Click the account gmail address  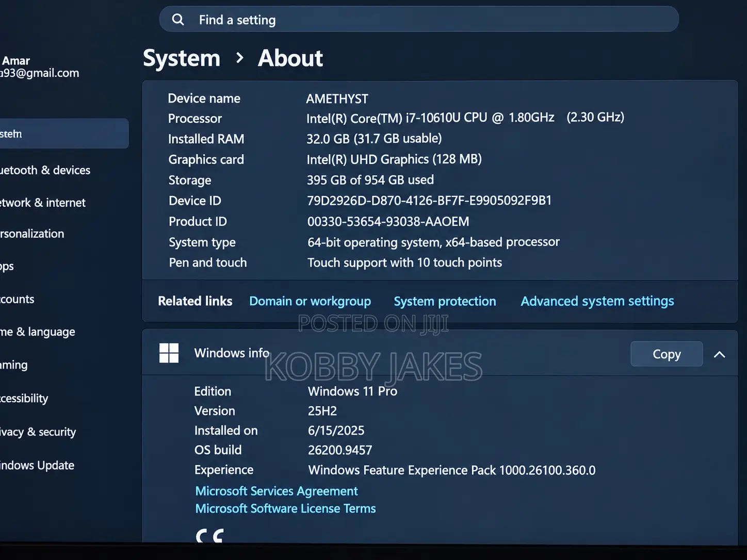[x=40, y=73]
